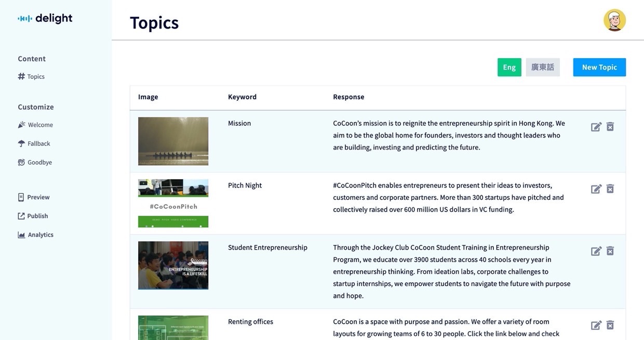Screen dimensions: 644x340
Task: Click the Customize section label
Action: 36,107
